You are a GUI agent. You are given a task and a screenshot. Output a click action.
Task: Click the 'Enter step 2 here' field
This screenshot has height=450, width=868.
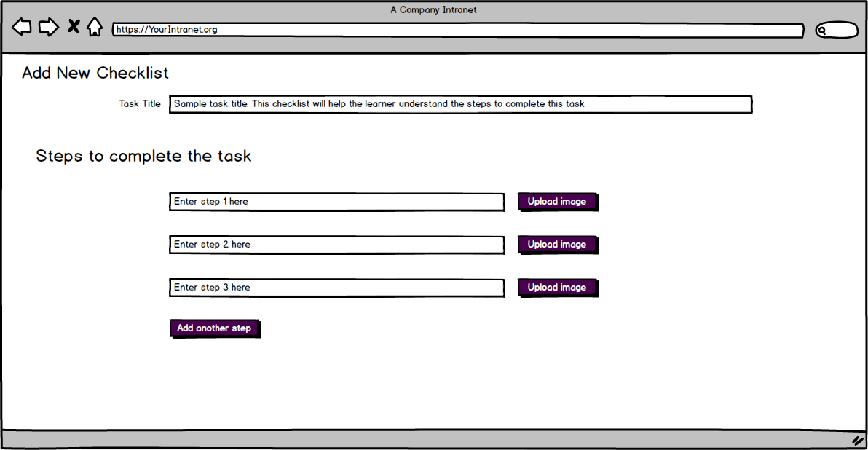point(336,245)
